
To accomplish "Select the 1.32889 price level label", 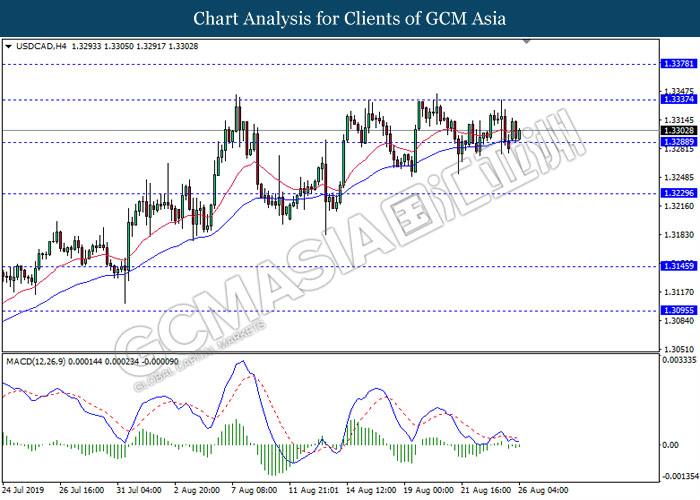I will pos(679,142).
